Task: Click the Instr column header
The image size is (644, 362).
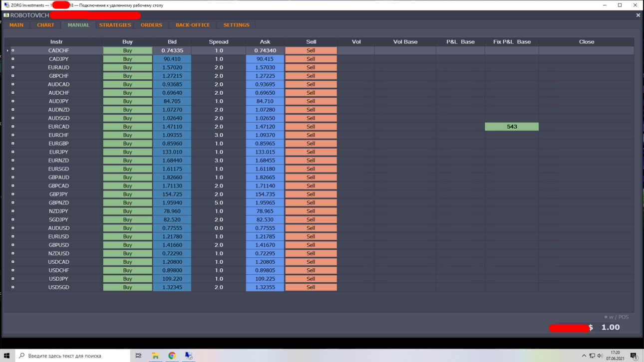Action: [x=56, y=42]
